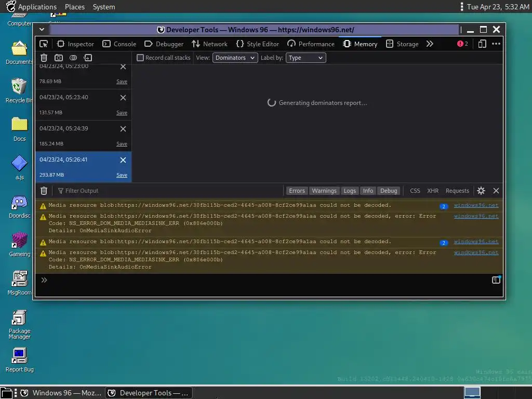The width and height of the screenshot is (532, 399).
Task: Save the 185.24 MB snapshot
Action: click(122, 144)
